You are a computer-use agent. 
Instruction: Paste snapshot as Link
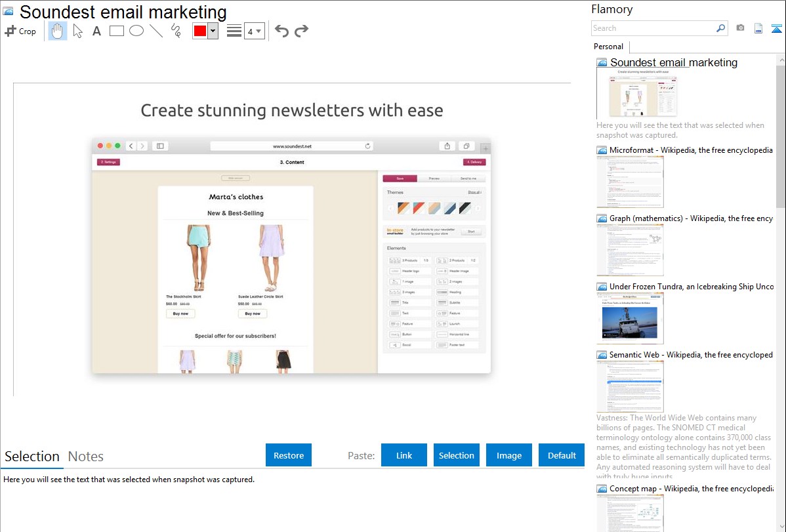point(404,455)
